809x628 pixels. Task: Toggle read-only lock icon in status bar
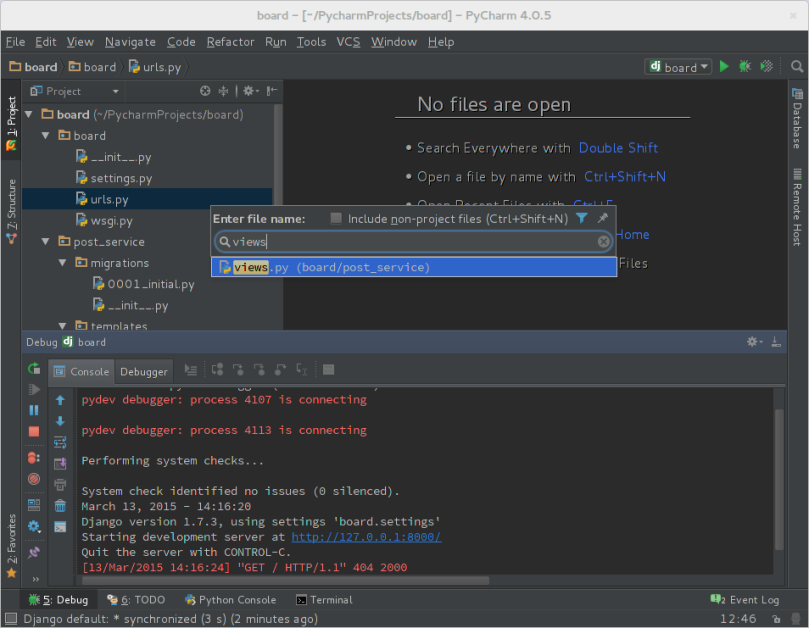[x=776, y=619]
